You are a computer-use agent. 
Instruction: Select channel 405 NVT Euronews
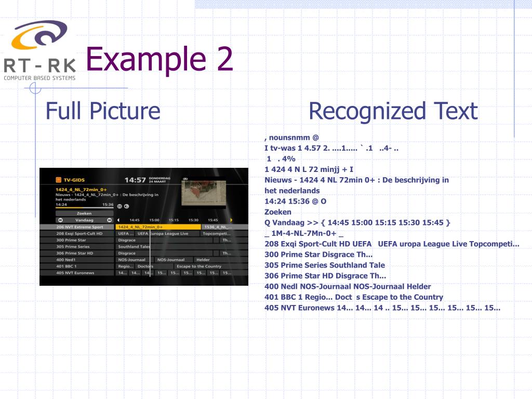click(x=77, y=273)
